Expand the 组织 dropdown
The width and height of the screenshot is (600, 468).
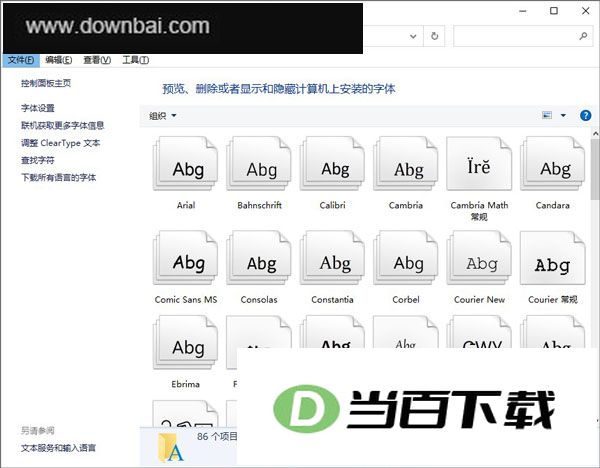pos(163,116)
